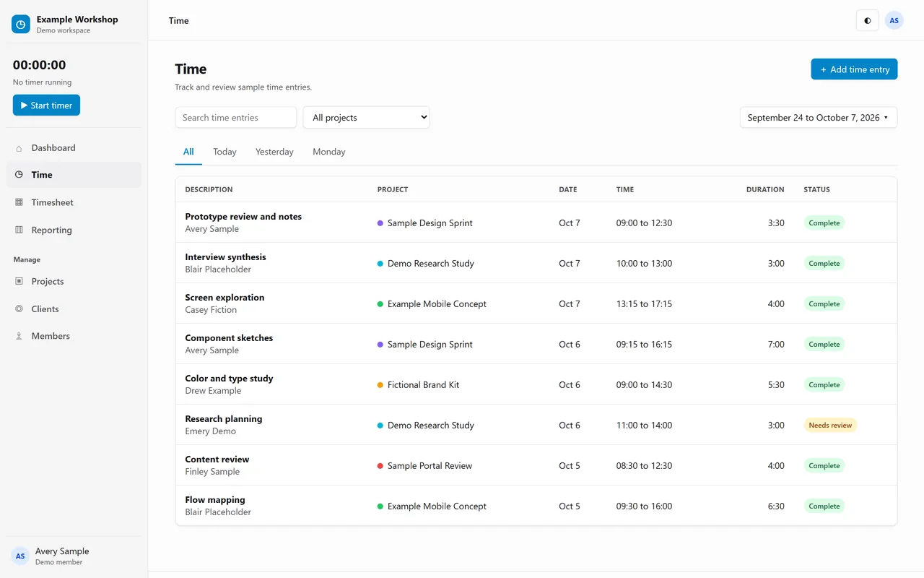This screenshot has width=924, height=578.
Task: Click the Duration column header
Action: pyautogui.click(x=765, y=189)
